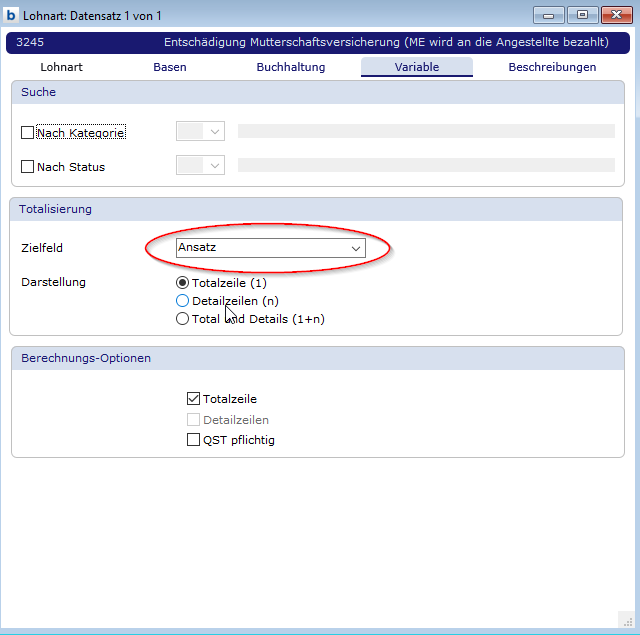
Task: Tick the Nach Status checkbox
Action: pos(28,167)
